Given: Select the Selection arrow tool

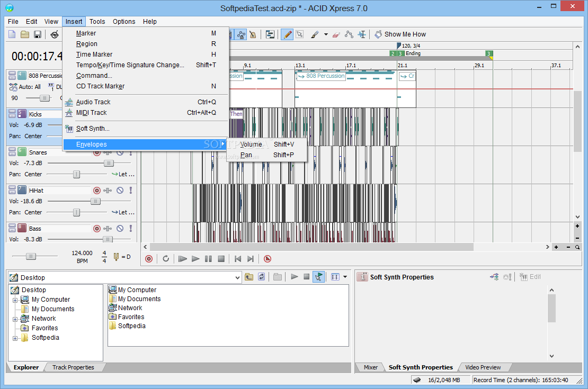Looking at the screenshot, I should point(300,34).
